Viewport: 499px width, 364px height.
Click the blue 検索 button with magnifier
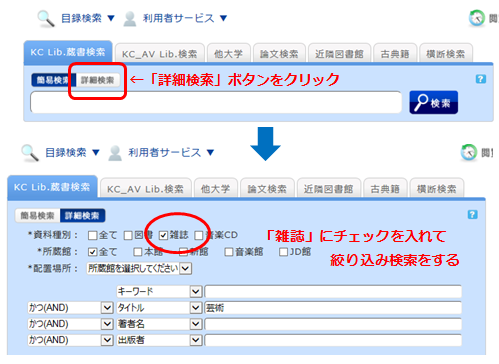(433, 102)
